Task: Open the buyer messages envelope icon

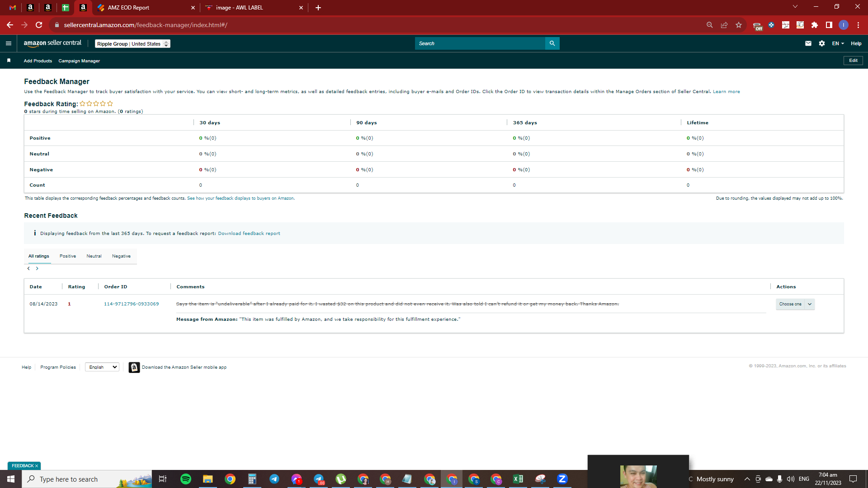Action: click(x=808, y=43)
